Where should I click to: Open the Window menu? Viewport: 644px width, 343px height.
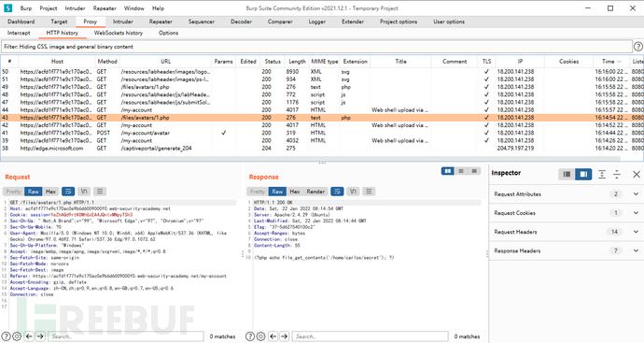[x=133, y=8]
